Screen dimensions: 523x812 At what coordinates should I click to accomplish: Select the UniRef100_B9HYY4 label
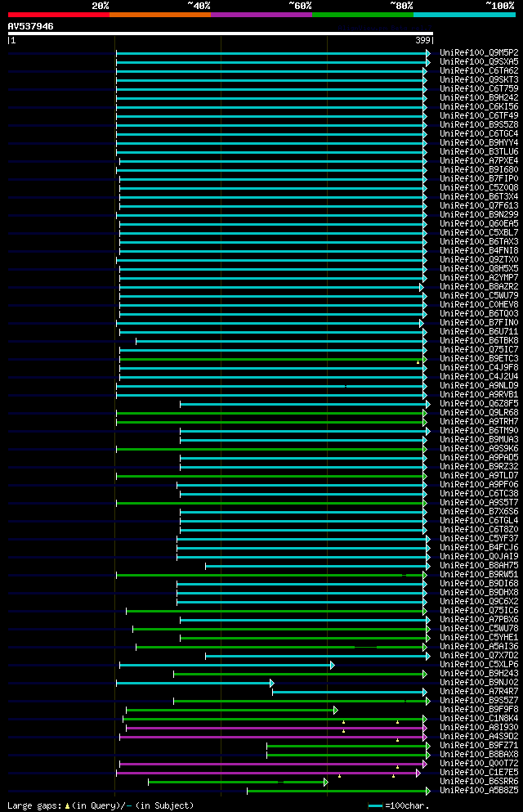pyautogui.click(x=479, y=142)
